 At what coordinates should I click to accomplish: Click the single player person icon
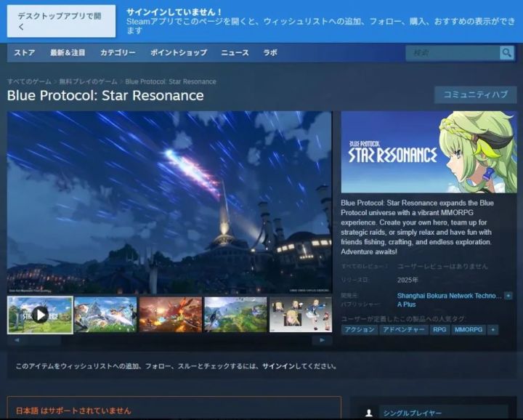(x=368, y=413)
